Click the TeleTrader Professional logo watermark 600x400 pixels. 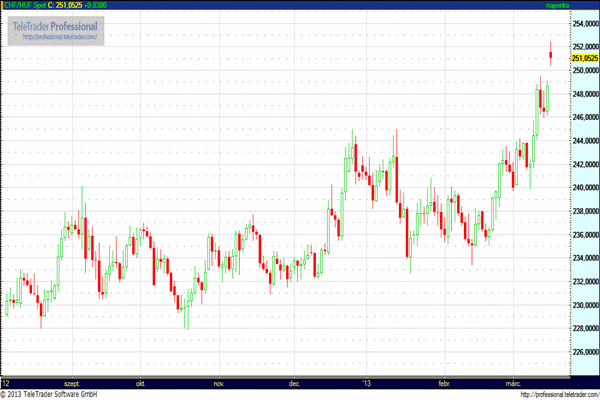coord(56,24)
